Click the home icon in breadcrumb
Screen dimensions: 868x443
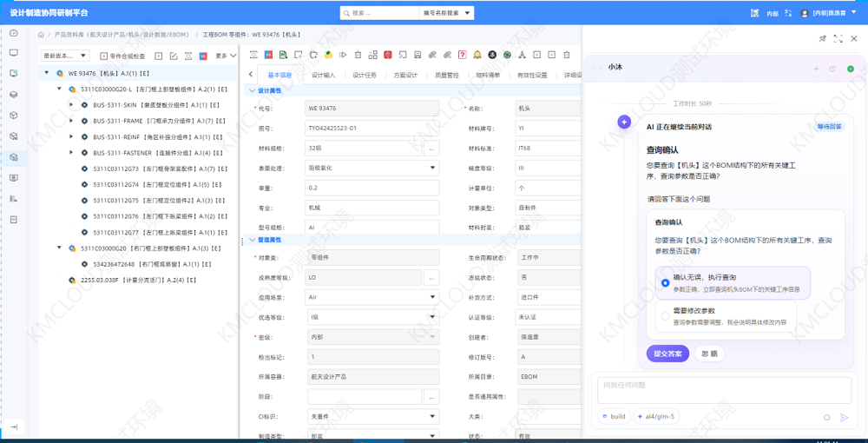click(x=41, y=35)
